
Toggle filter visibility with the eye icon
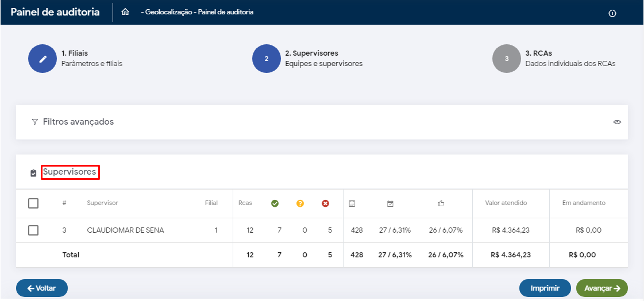[x=617, y=122]
